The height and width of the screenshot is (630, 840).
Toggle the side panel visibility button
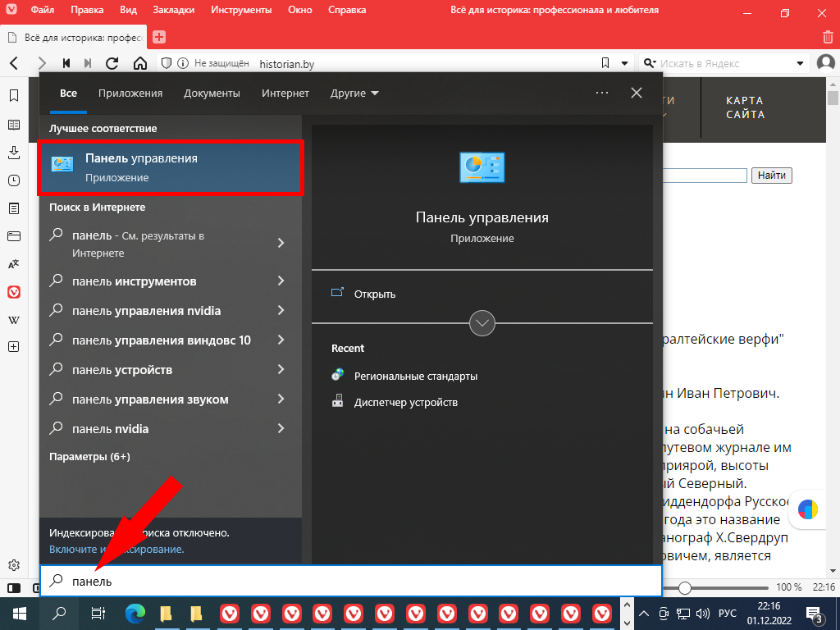pos(14,588)
